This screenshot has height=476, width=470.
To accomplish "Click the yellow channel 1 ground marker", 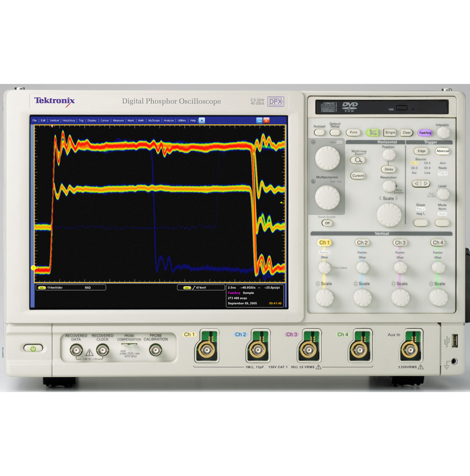I will [x=34, y=268].
